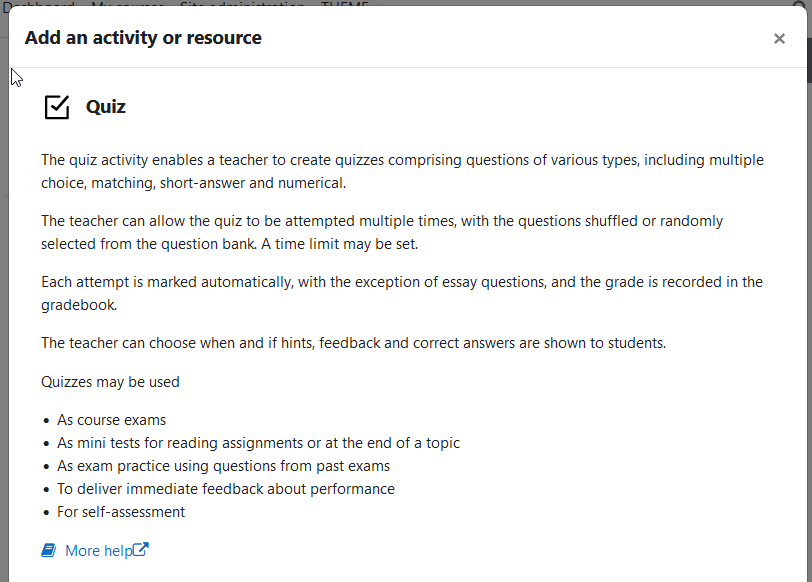
Task: Click the search magnifier at top right
Action: click(x=800, y=4)
